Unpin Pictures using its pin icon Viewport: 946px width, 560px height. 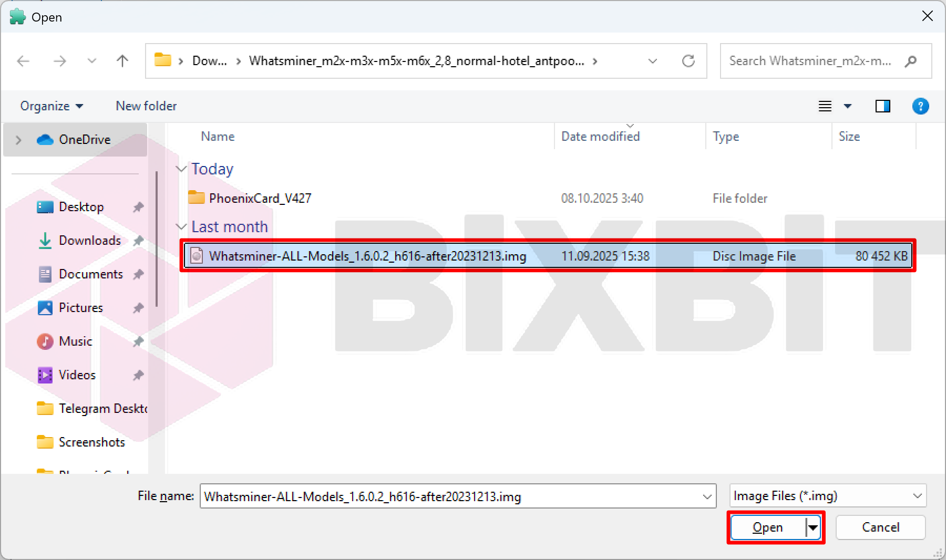[138, 308]
